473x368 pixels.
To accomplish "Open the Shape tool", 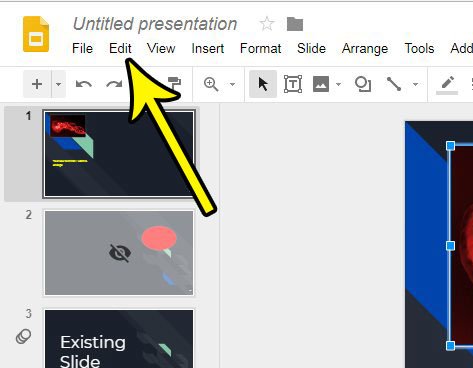I will point(363,84).
